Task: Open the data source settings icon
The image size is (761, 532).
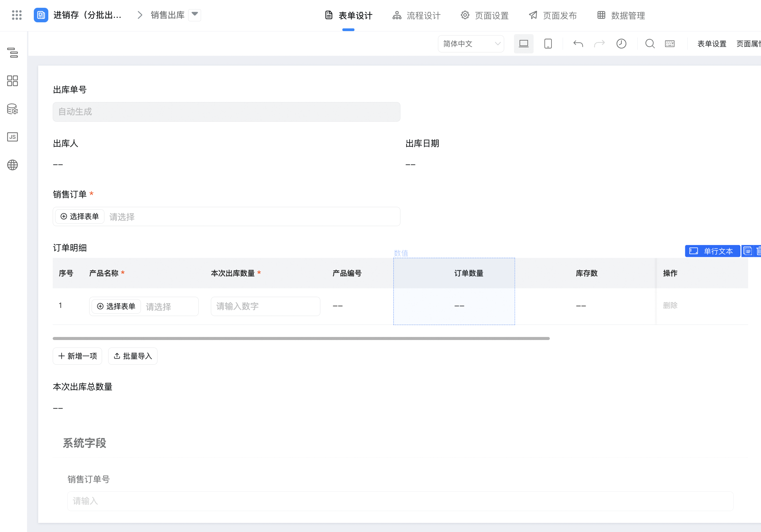Action: [13, 109]
